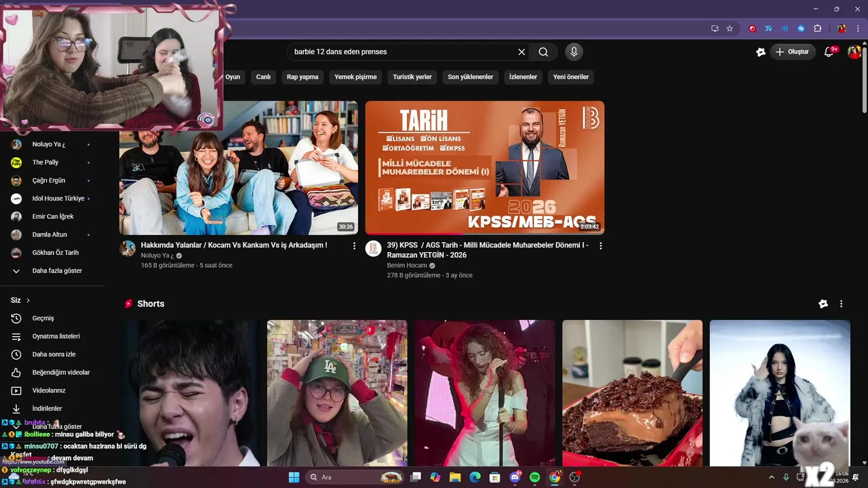Open the Windows Start button

tap(294, 477)
